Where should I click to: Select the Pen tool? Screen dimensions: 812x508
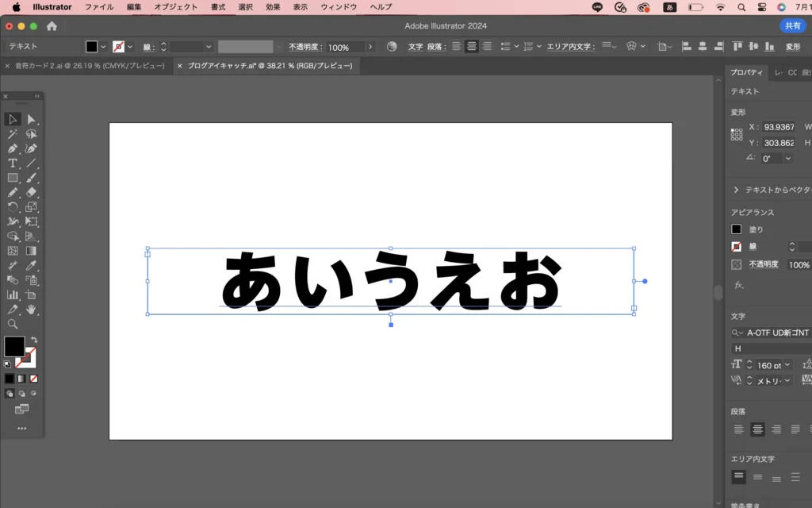coord(13,148)
